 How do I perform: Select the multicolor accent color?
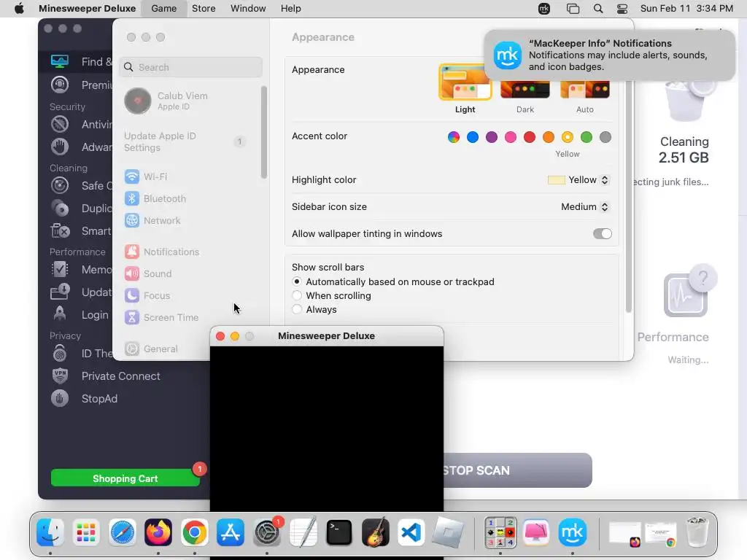pyautogui.click(x=454, y=137)
